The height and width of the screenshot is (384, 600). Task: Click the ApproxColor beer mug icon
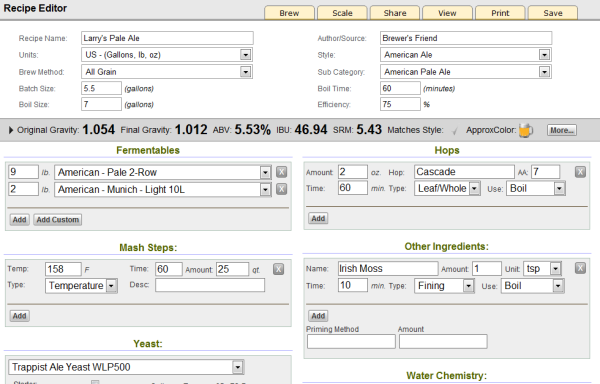coord(526,130)
